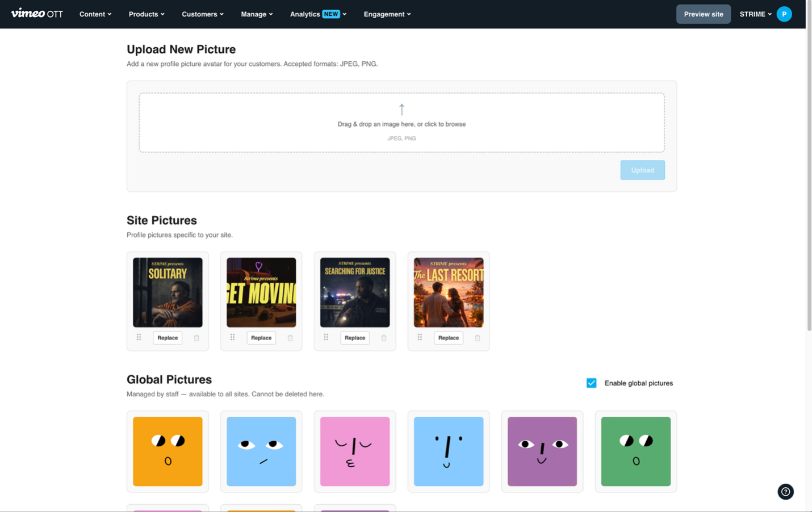812x515 pixels.
Task: Click the Preview site button
Action: pos(704,14)
